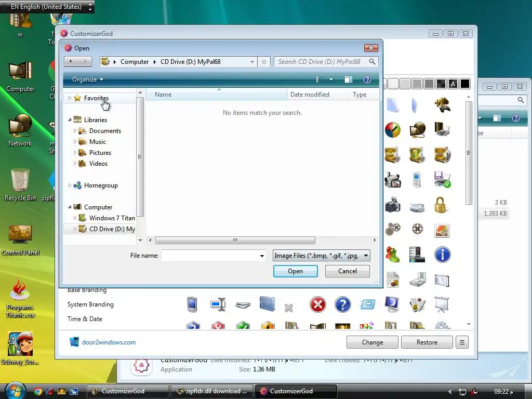Select the red X error icon
This screenshot has height=399, width=532.
[x=318, y=304]
